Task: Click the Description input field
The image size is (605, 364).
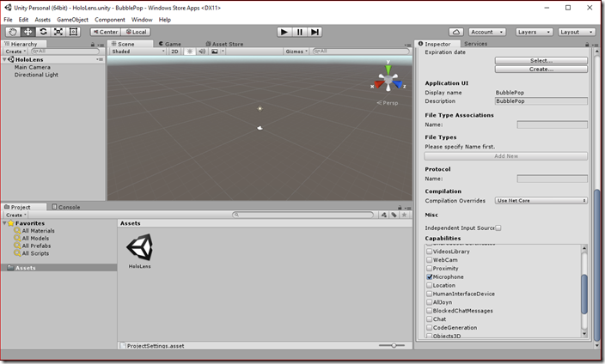Action: coord(541,101)
